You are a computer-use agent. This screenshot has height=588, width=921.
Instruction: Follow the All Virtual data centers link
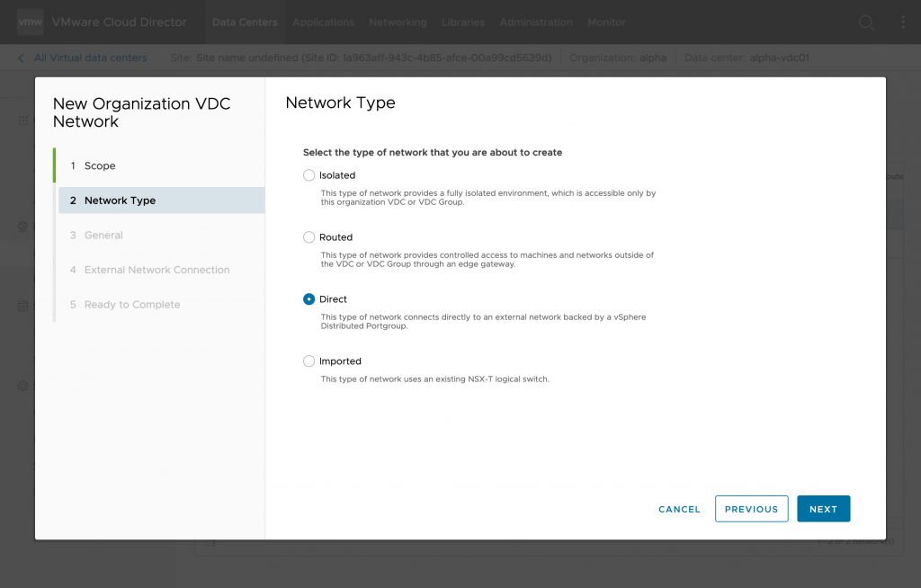pyautogui.click(x=90, y=58)
